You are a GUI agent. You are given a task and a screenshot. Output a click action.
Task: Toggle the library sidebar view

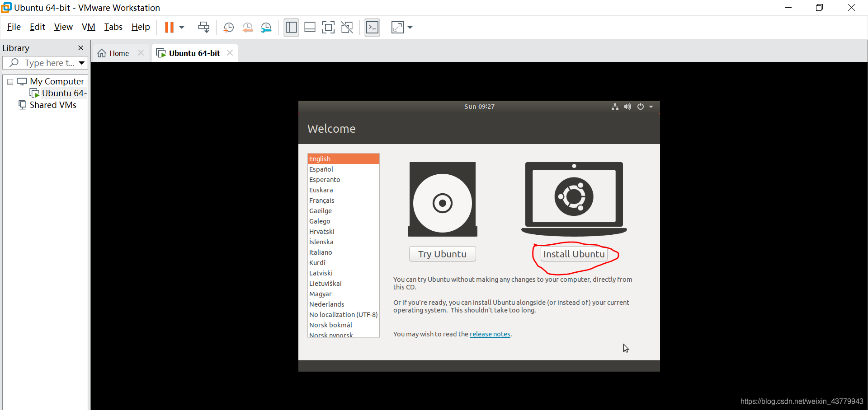[x=292, y=28]
